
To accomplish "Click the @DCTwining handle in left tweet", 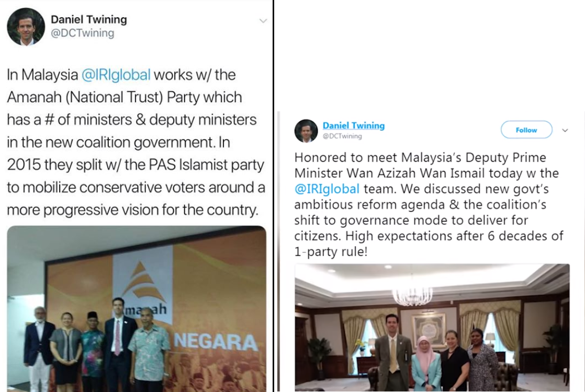I will tap(83, 33).
